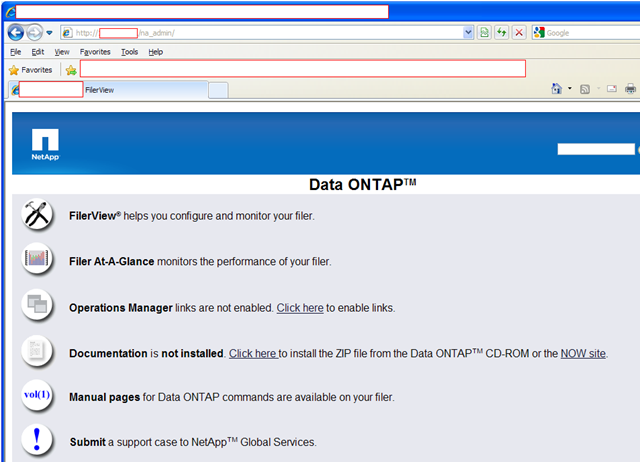
Task: Open FilerView tools icon
Action: point(37,214)
